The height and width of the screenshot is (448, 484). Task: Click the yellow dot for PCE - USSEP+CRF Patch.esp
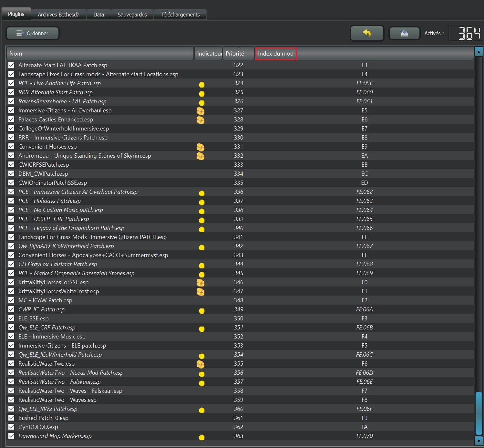coord(202,221)
